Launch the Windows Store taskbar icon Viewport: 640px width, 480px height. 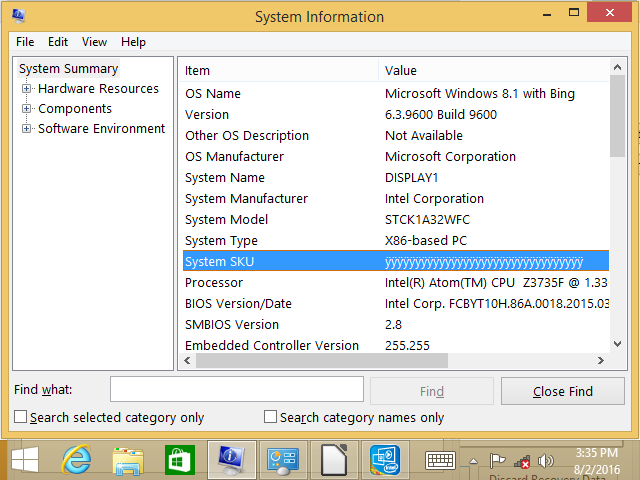[180, 460]
